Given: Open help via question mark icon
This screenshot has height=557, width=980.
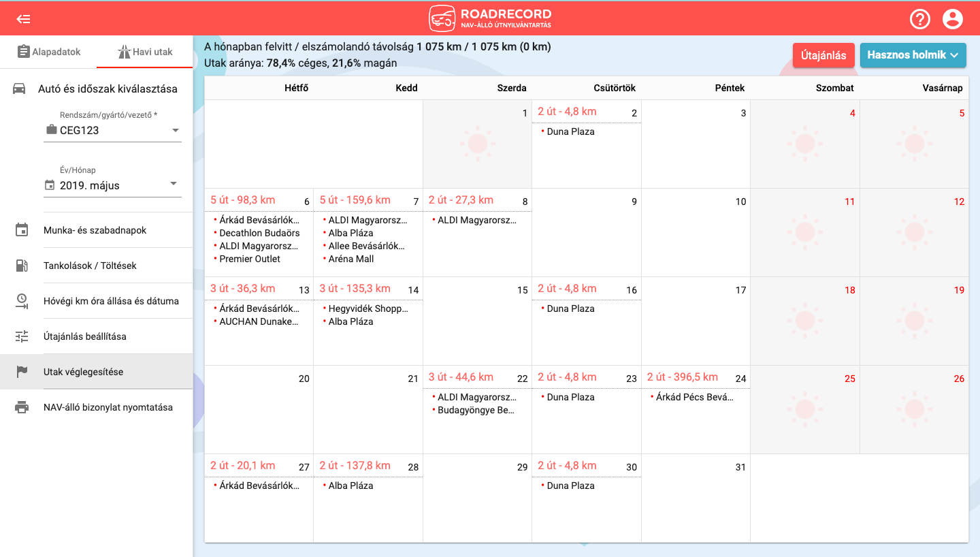Looking at the screenshot, I should tap(920, 19).
